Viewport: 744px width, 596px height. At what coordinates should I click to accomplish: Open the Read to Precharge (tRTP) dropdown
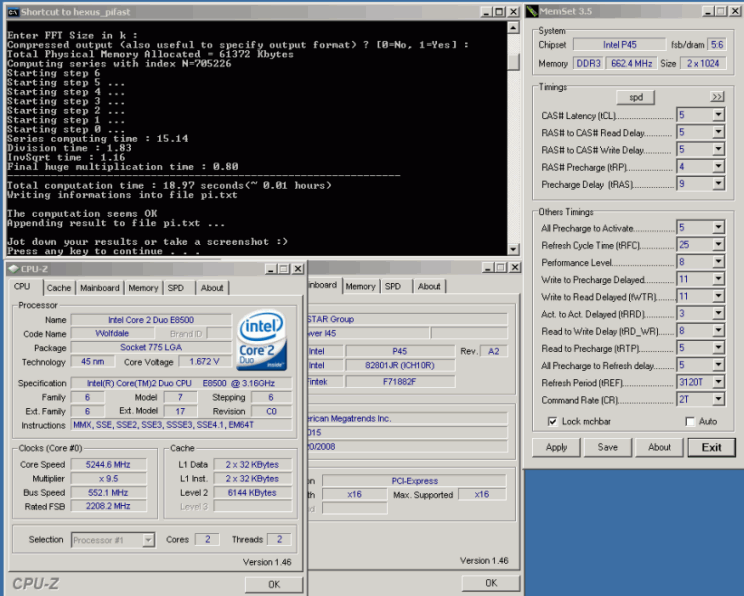718,348
